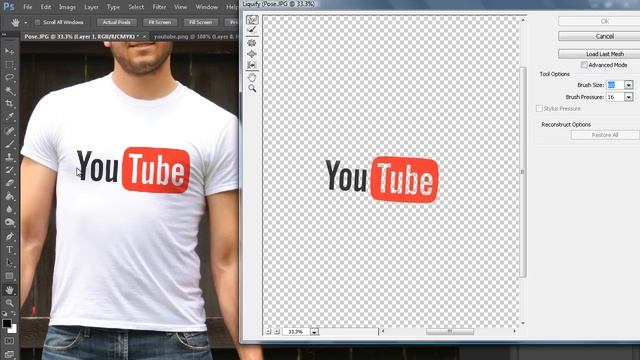Select the Pen tool
This screenshot has width=640, height=360.
[x=9, y=236]
